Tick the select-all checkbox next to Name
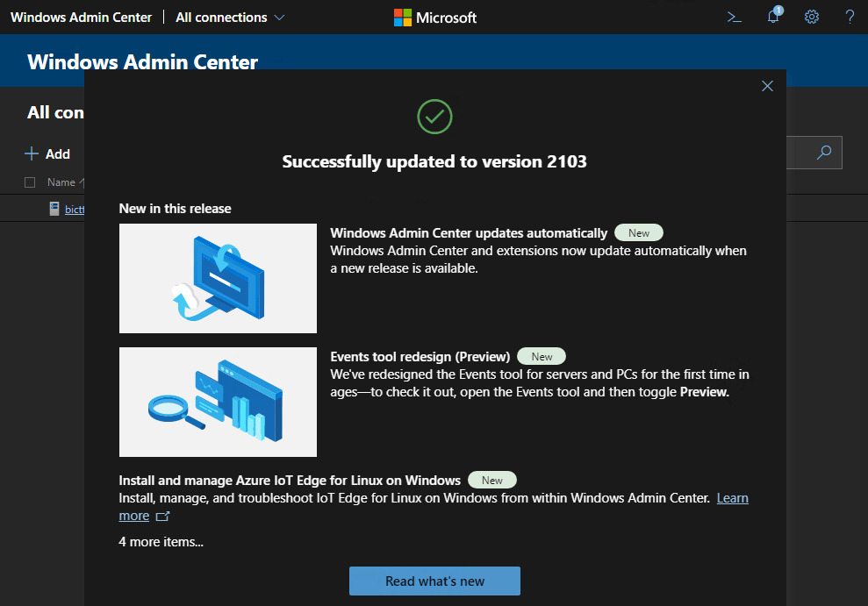 click(30, 182)
